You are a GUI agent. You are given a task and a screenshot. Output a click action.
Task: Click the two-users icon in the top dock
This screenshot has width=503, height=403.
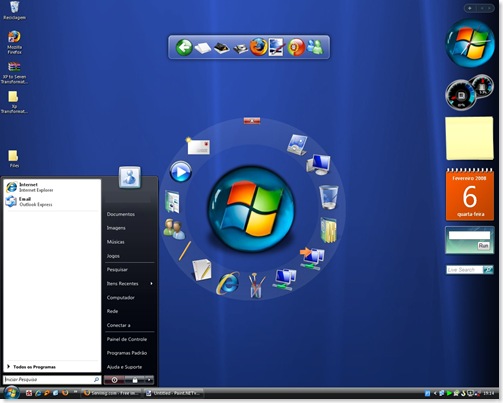click(x=315, y=47)
